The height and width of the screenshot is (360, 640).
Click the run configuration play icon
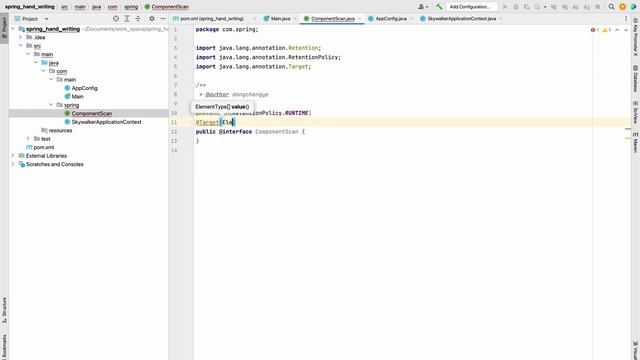(x=505, y=7)
